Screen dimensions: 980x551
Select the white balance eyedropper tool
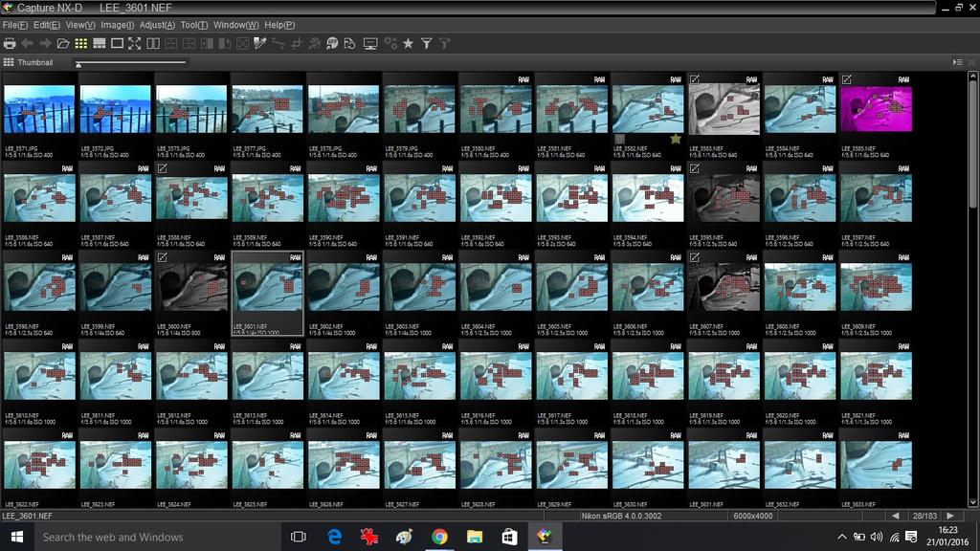(x=259, y=43)
